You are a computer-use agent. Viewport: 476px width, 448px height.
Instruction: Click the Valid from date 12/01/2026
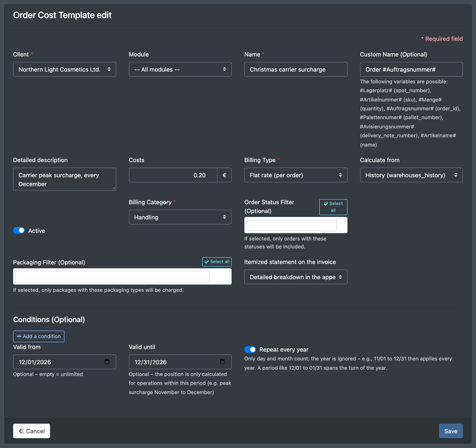[x=35, y=362]
